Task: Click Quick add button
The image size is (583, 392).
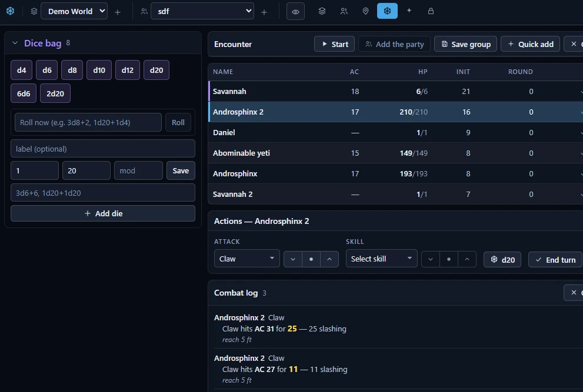Action: click(x=530, y=44)
